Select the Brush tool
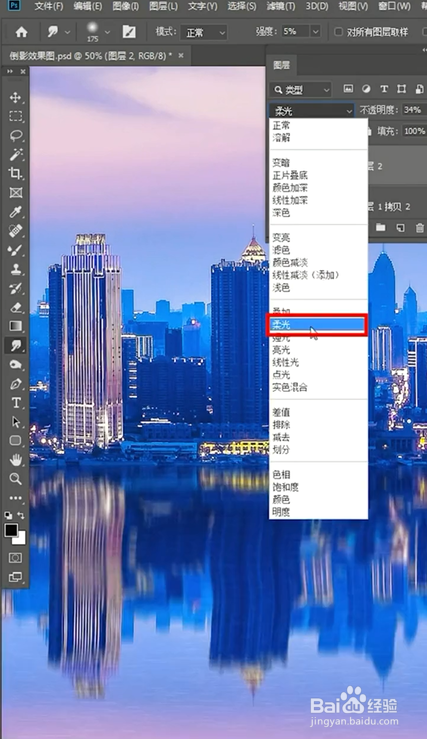Viewport: 427px width, 739px height. [x=16, y=250]
